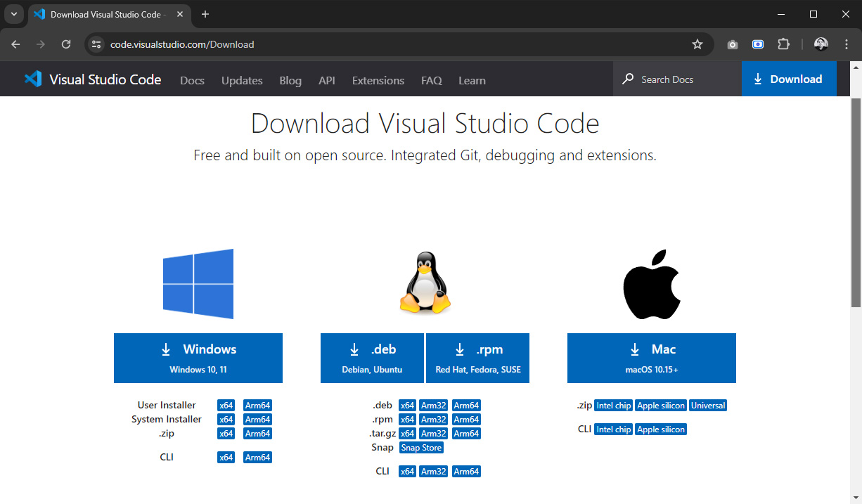The height and width of the screenshot is (504, 862).
Task: Open the FAQ nav item
Action: [432, 80]
